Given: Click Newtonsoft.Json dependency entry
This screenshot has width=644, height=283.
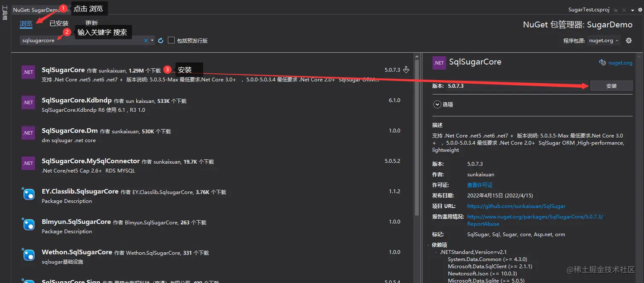Looking at the screenshot, I should pos(482,274).
